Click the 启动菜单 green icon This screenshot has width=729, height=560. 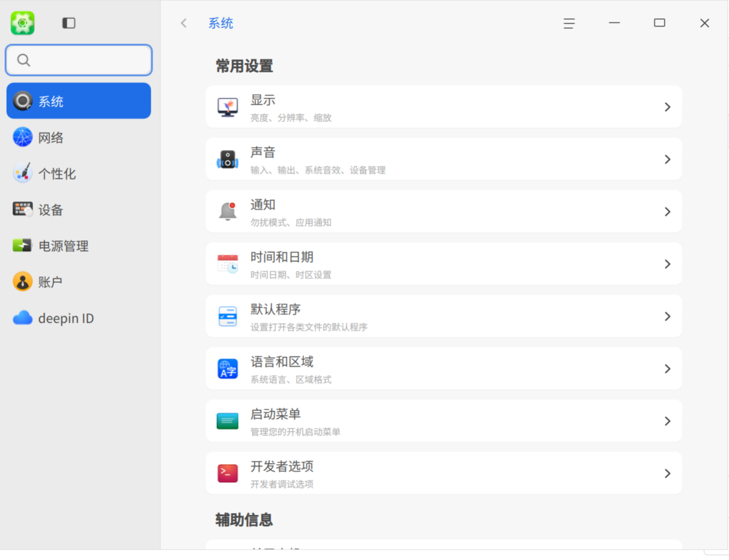228,421
